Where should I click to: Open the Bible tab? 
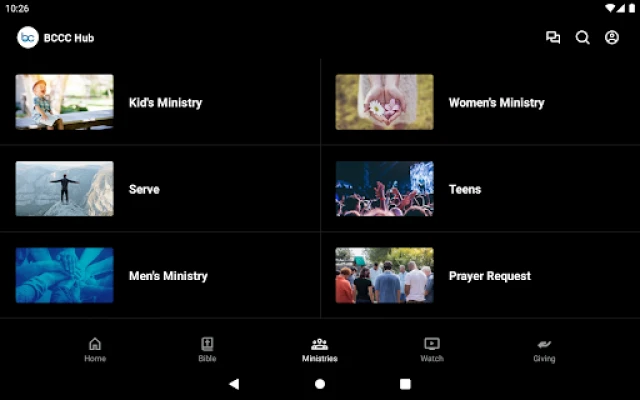tap(207, 349)
